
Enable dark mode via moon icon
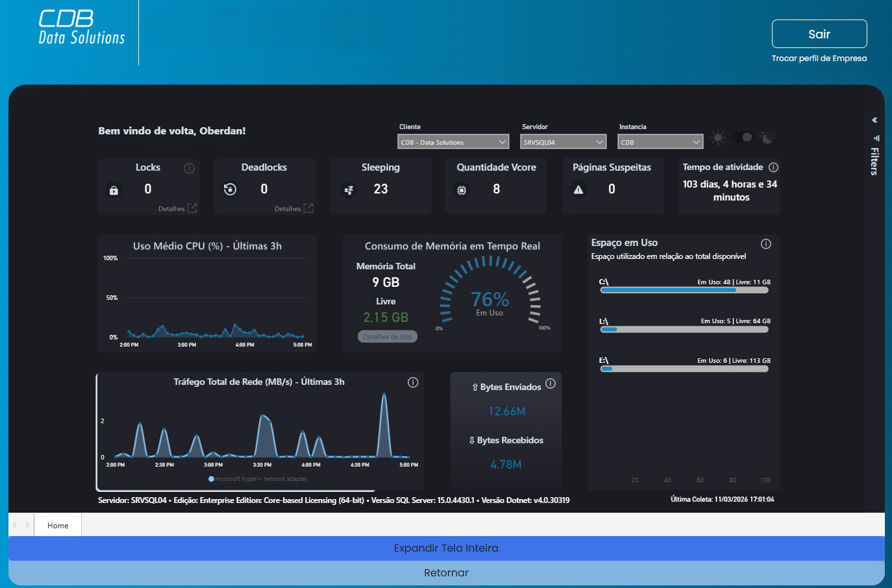pos(768,138)
